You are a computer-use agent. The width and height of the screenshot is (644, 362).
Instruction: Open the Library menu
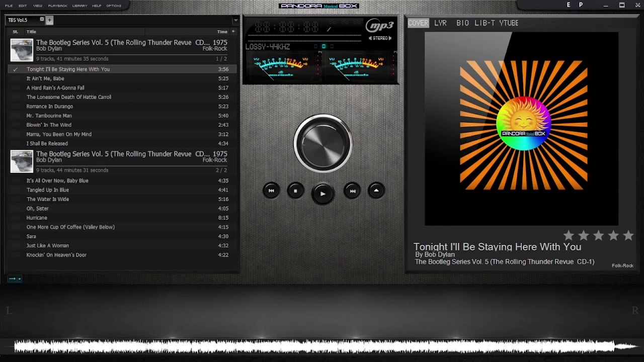(x=80, y=6)
